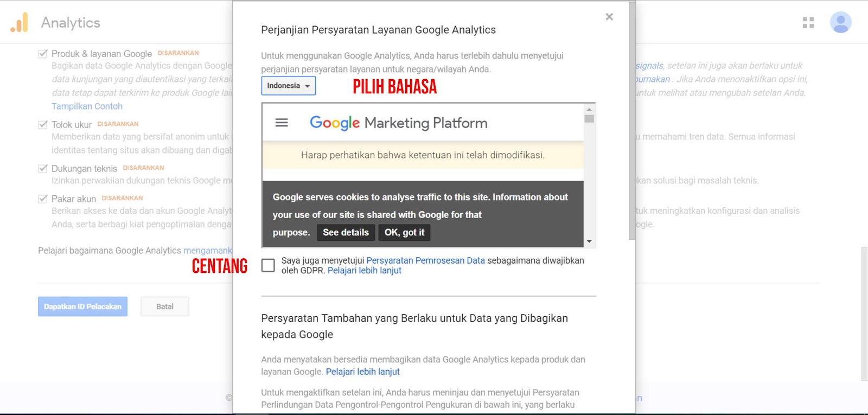This screenshot has height=415, width=868.
Task: Open the Google apps grid icon
Action: [x=808, y=23]
